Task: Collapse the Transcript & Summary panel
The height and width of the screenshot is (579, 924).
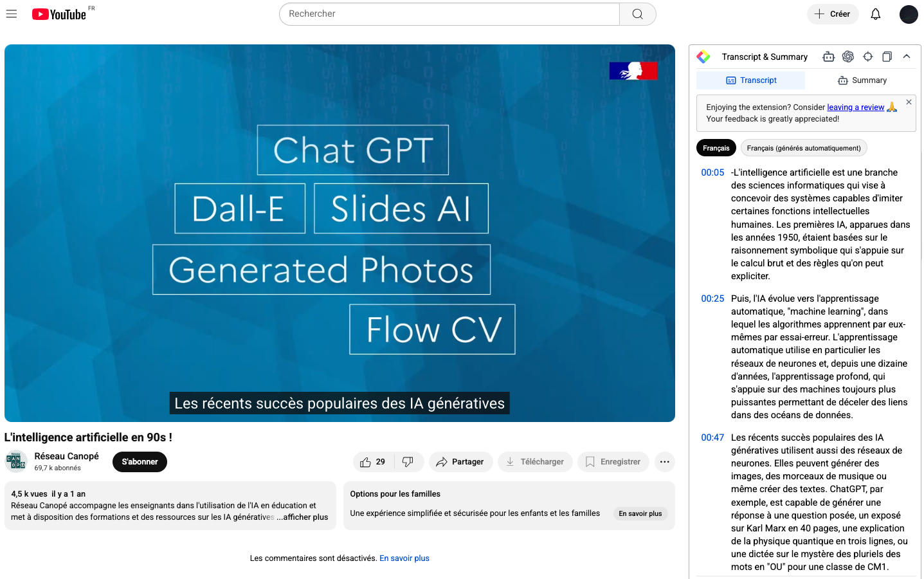Action: 907,57
